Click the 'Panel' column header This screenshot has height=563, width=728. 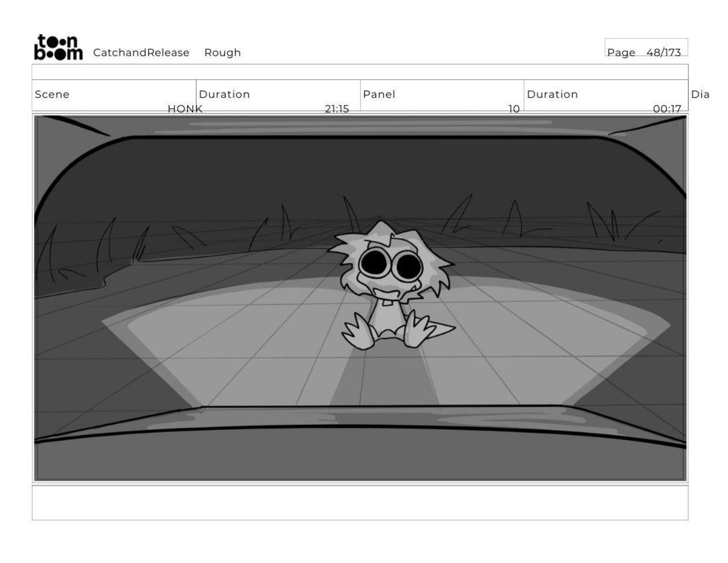pos(379,94)
